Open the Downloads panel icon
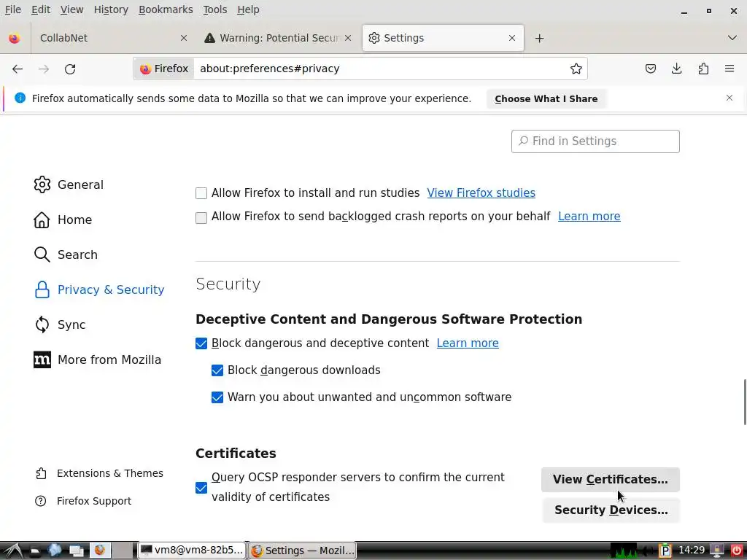Viewport: 747px width, 560px height. tap(677, 69)
